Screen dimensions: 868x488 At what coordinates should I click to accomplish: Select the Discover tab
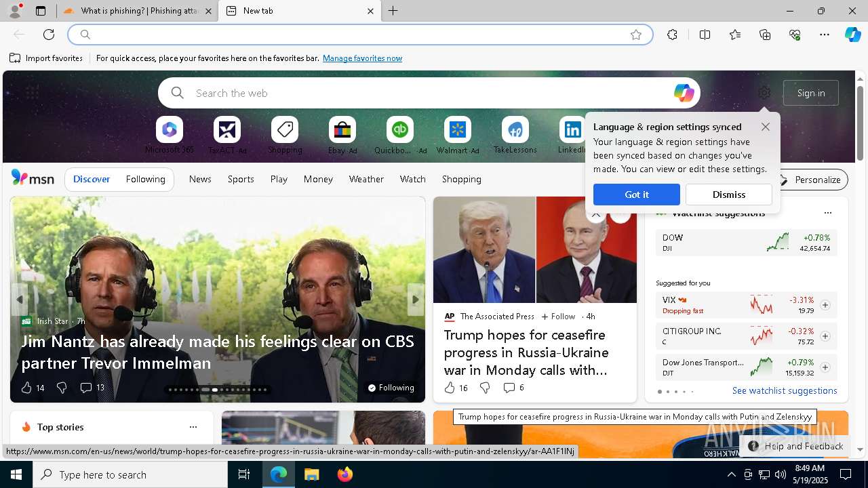[x=92, y=179]
